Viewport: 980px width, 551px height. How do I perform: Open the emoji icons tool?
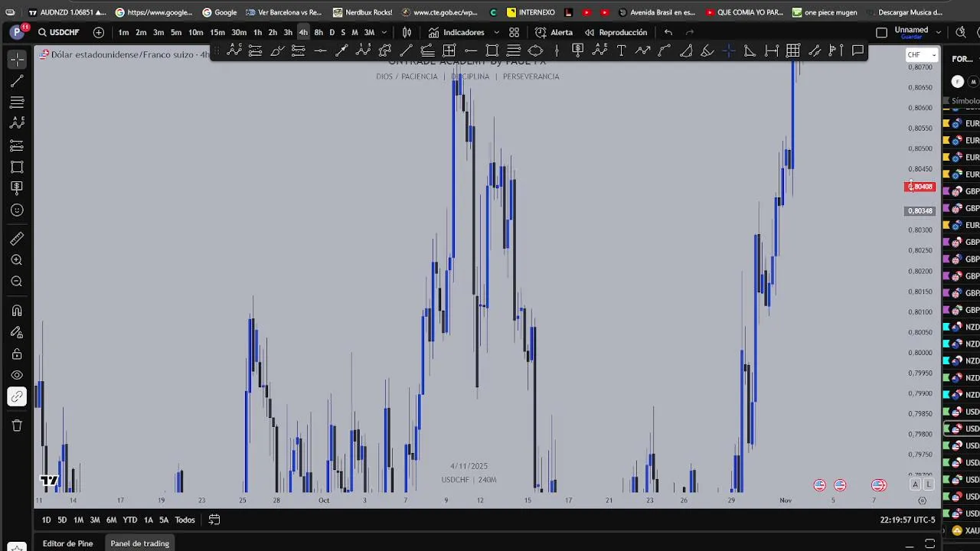coord(17,210)
